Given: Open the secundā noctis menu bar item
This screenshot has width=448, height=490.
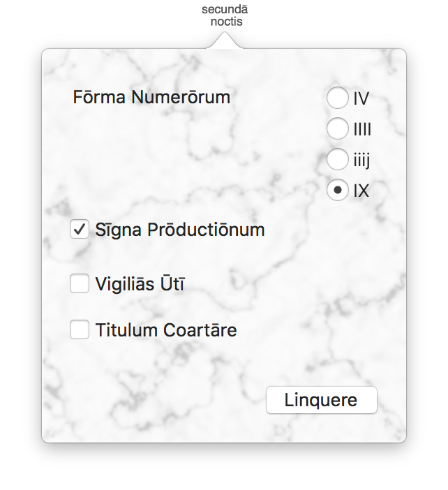Looking at the screenshot, I should [x=225, y=15].
